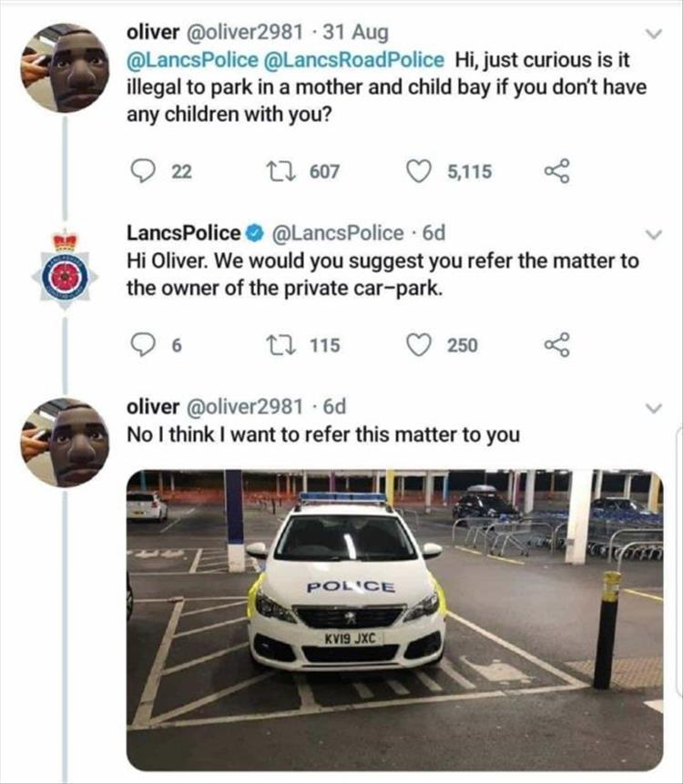
Task: Open chevron menu on oliver's last tweet
Action: point(652,407)
